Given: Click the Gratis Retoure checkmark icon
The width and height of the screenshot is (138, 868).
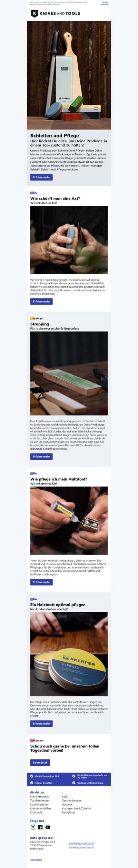Looking at the screenshot, I should coord(74,776).
